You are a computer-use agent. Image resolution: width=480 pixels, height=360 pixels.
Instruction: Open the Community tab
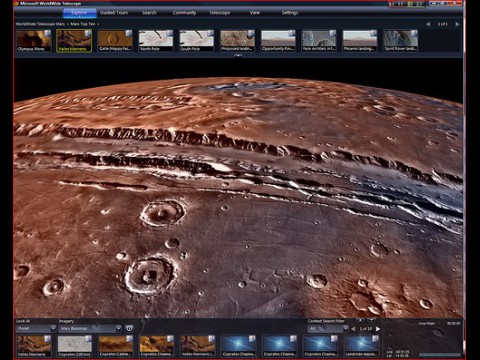coord(184,13)
